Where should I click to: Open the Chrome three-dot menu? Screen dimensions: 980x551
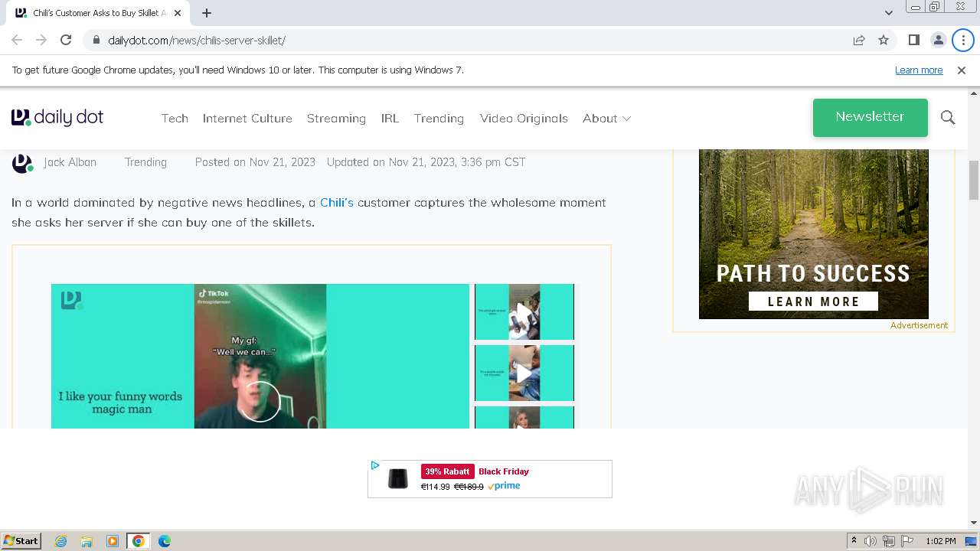(963, 40)
